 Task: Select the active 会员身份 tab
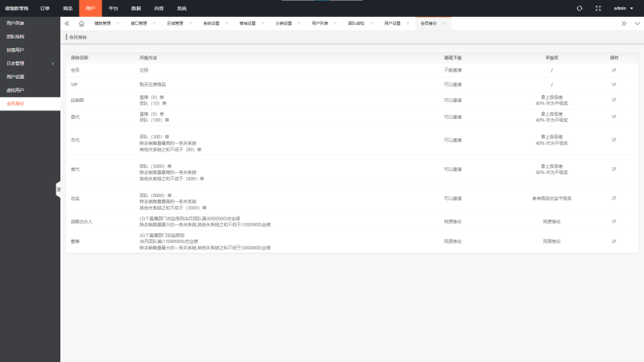coord(428,23)
